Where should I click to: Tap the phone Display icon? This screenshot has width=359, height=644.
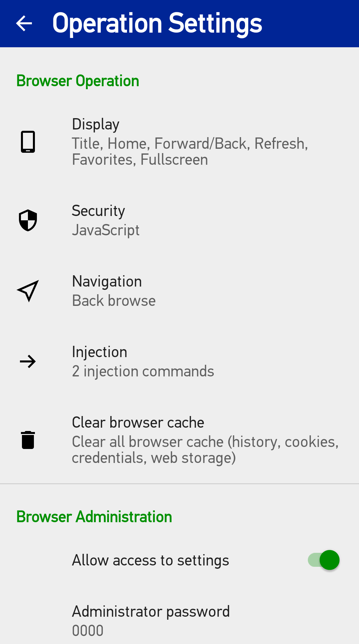click(x=28, y=142)
